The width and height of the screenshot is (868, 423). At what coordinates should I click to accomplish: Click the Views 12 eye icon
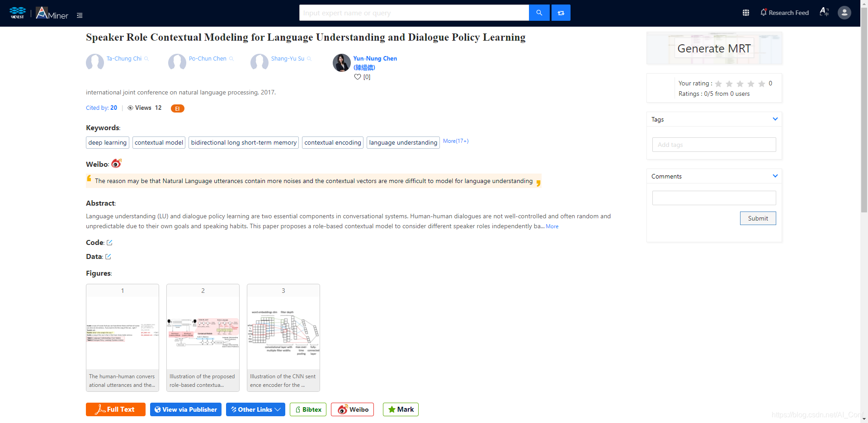130,108
